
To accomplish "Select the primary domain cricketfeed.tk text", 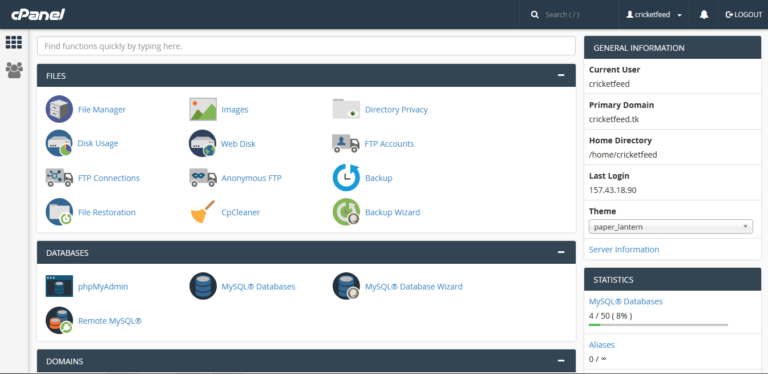I will point(614,119).
